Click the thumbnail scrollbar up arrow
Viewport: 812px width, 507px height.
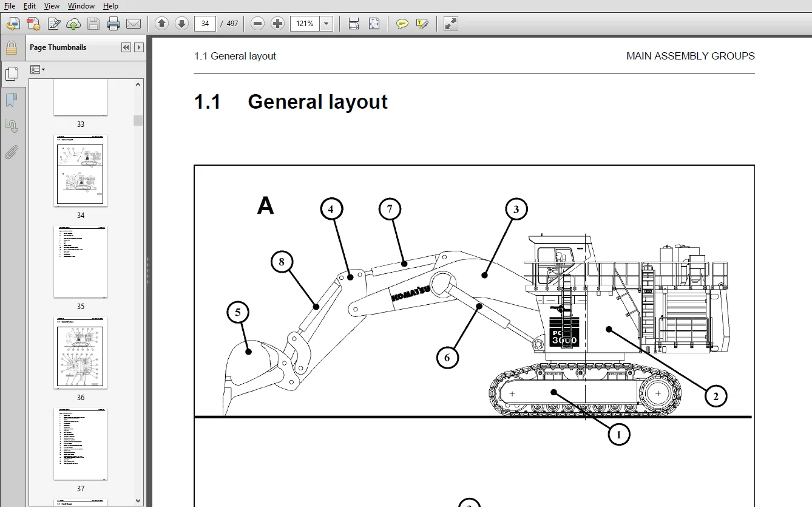[x=138, y=84]
